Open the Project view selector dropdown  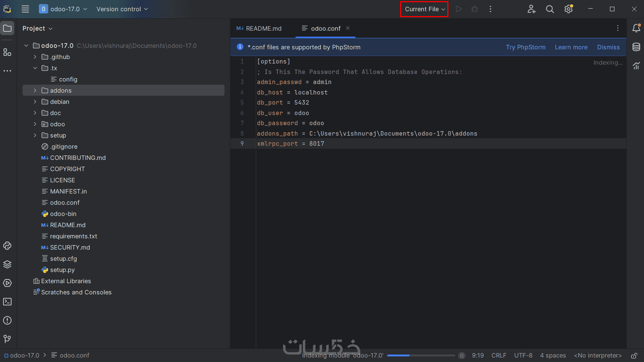click(x=37, y=28)
